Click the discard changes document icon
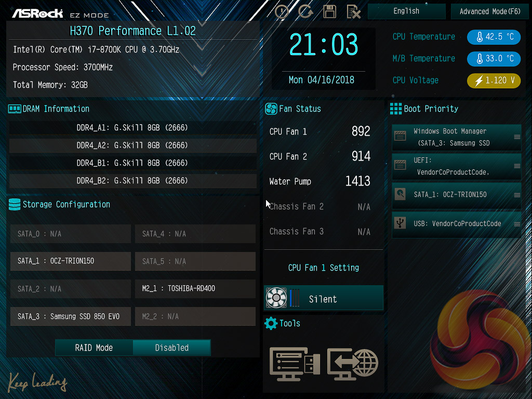 [x=353, y=12]
